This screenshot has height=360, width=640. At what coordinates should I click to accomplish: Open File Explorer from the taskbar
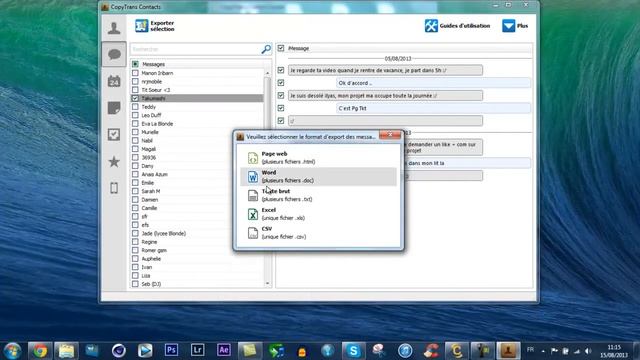click(66, 351)
